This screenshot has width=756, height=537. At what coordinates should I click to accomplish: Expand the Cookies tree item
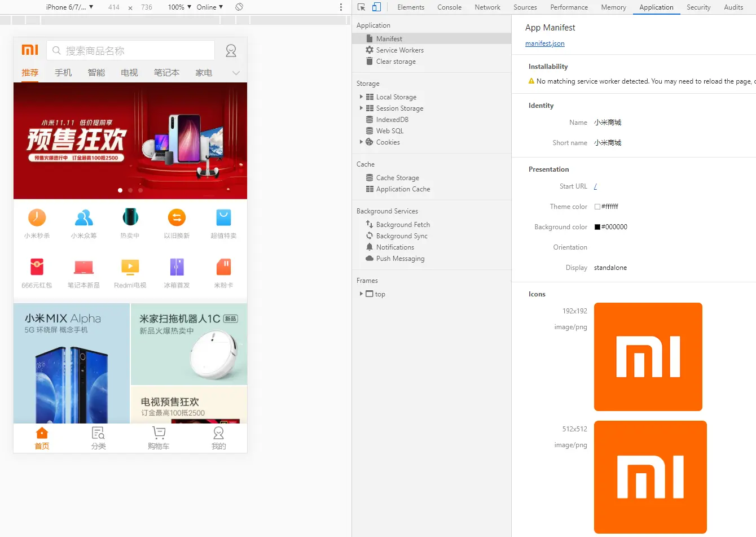point(361,142)
